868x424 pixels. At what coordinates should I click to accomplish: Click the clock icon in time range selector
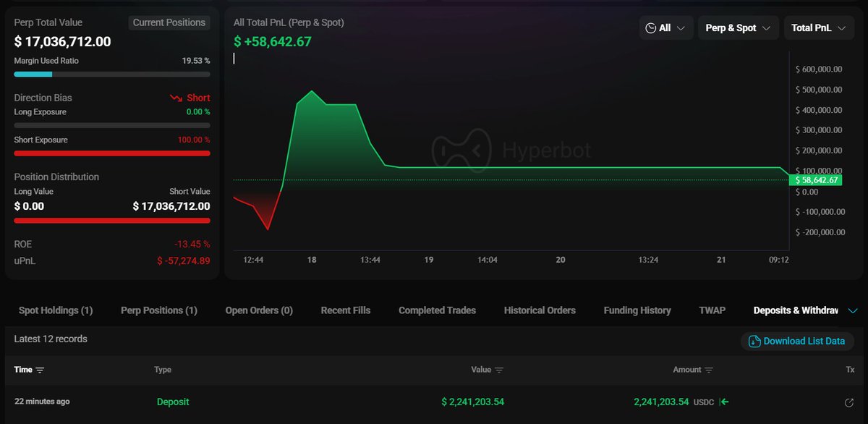pos(651,28)
